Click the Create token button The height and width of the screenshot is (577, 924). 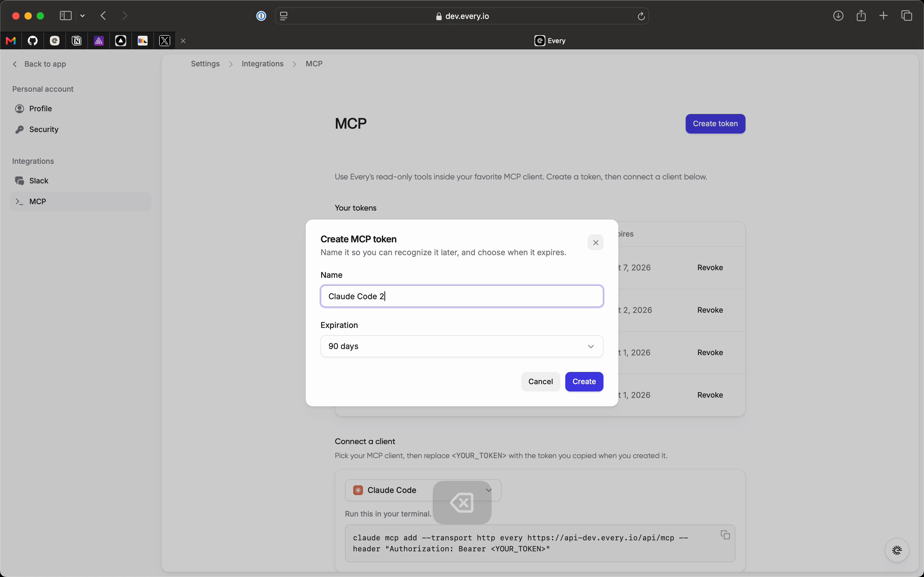point(715,124)
